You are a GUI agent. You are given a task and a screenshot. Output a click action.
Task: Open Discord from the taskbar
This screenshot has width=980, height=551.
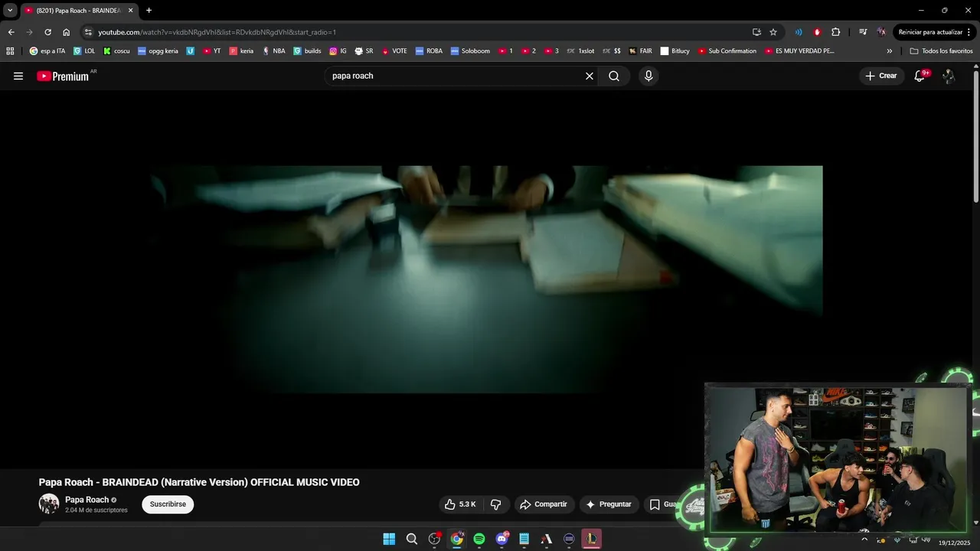[501, 539]
